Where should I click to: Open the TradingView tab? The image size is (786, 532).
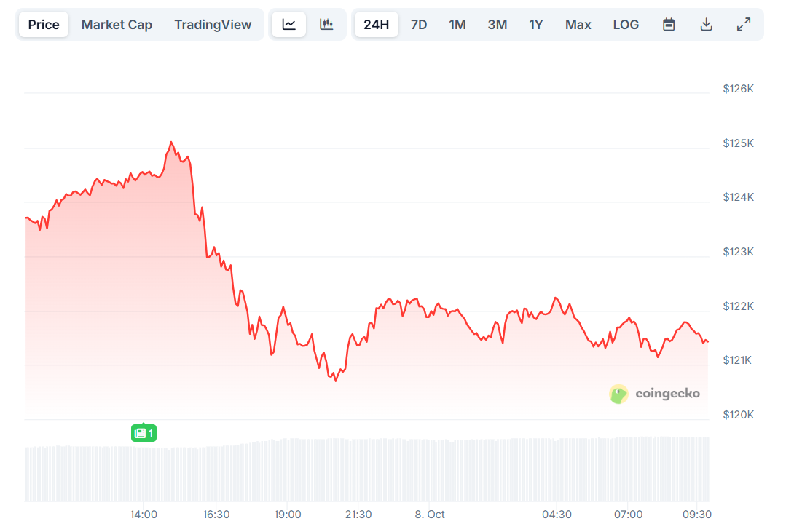[x=213, y=24]
